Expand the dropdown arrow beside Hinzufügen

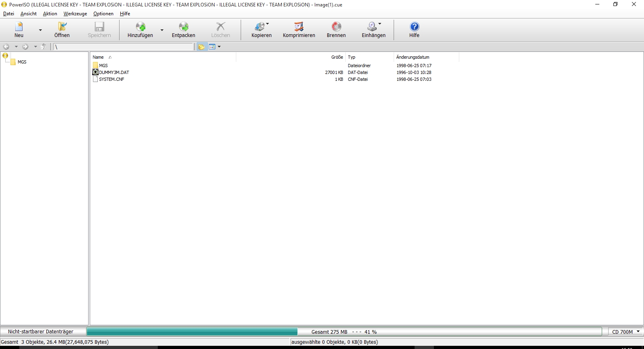pos(162,30)
